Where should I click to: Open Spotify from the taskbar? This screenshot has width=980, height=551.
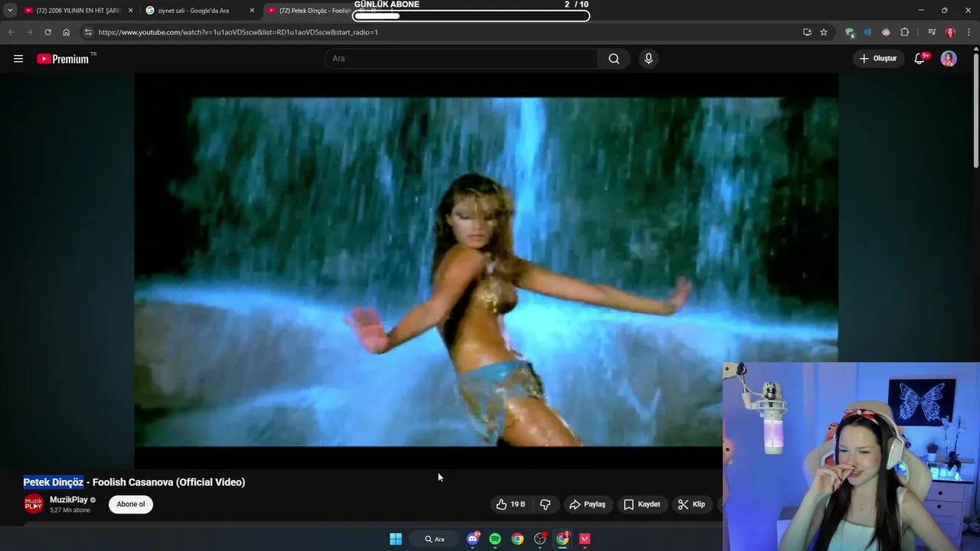[495, 539]
